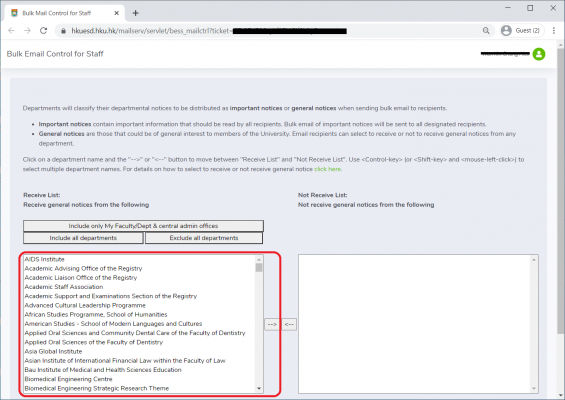
Task: Click the browser back arrow
Action: (12, 31)
